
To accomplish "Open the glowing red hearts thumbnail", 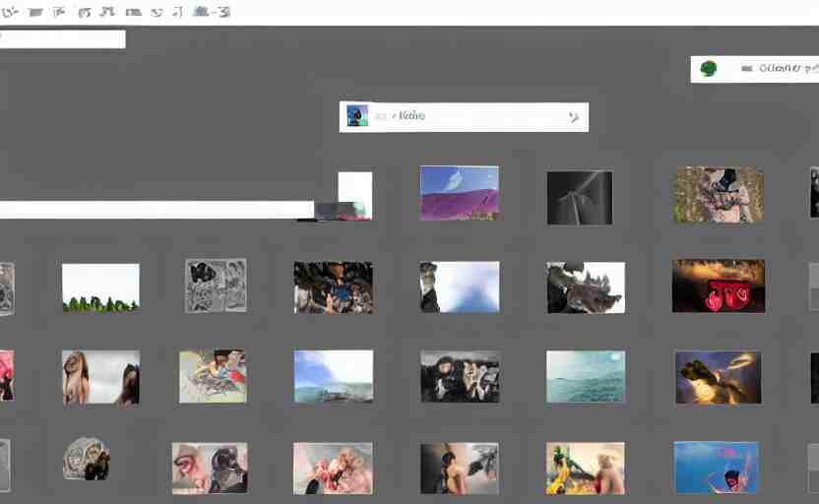I will point(718,286).
